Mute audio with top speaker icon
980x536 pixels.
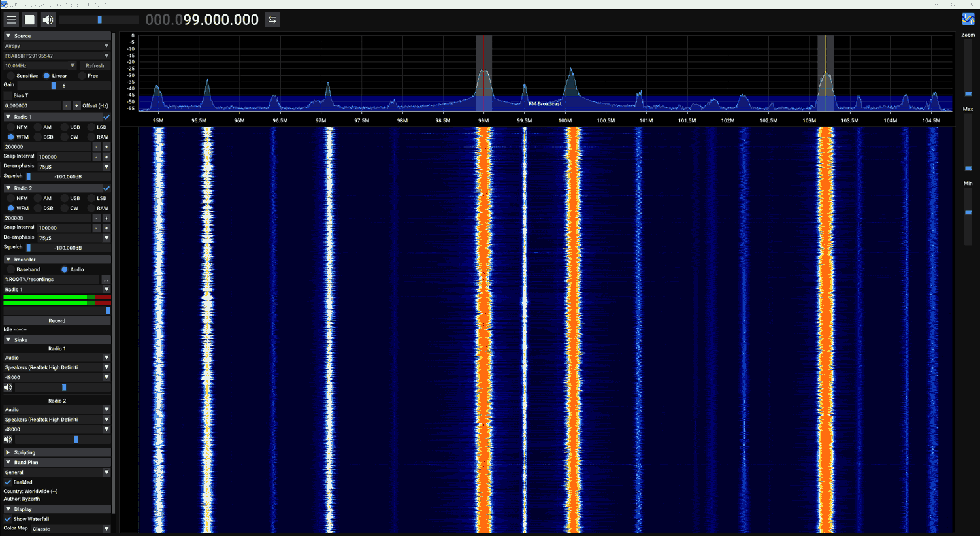(x=48, y=20)
